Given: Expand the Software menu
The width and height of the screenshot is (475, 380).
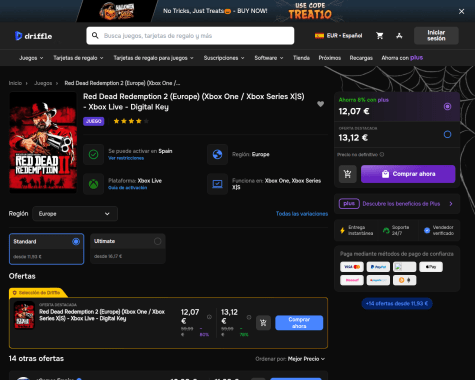Looking at the screenshot, I should click(269, 58).
